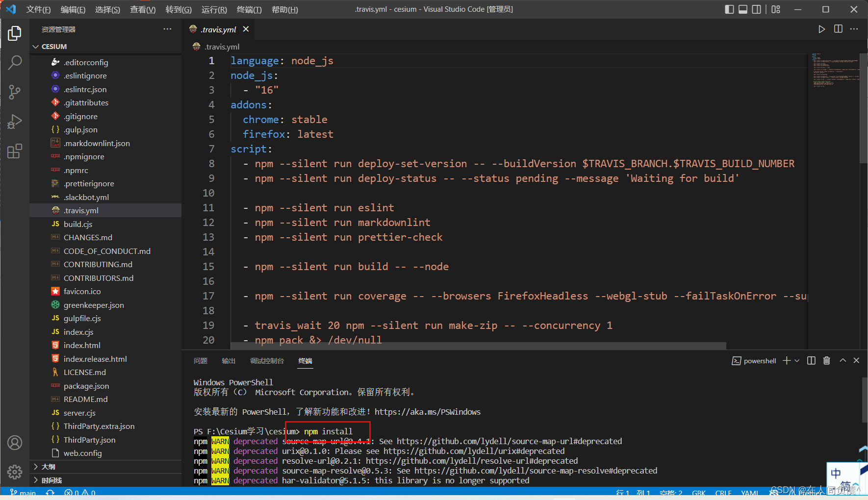This screenshot has width=868, height=500.
Task: Select the 终端 terminal tab
Action: pyautogui.click(x=306, y=361)
